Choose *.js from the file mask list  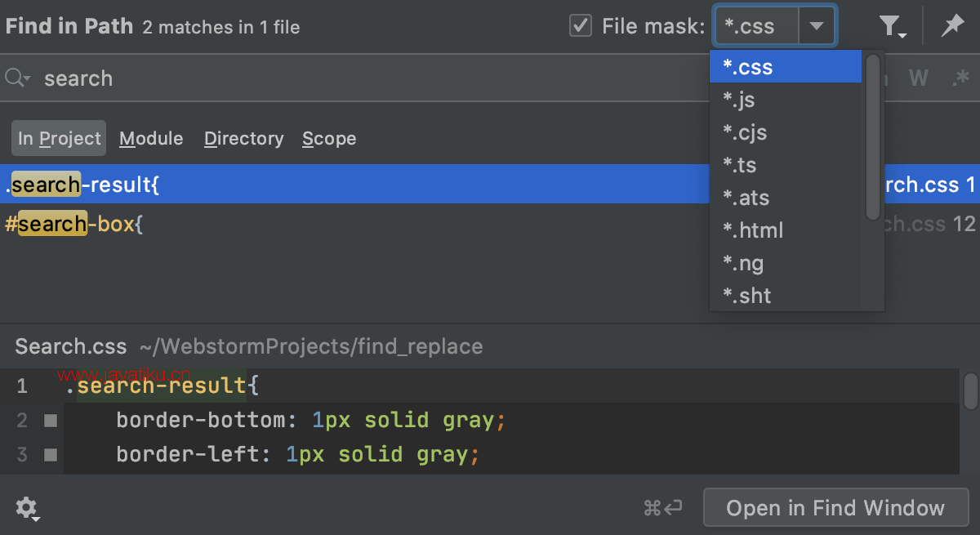pyautogui.click(x=738, y=100)
